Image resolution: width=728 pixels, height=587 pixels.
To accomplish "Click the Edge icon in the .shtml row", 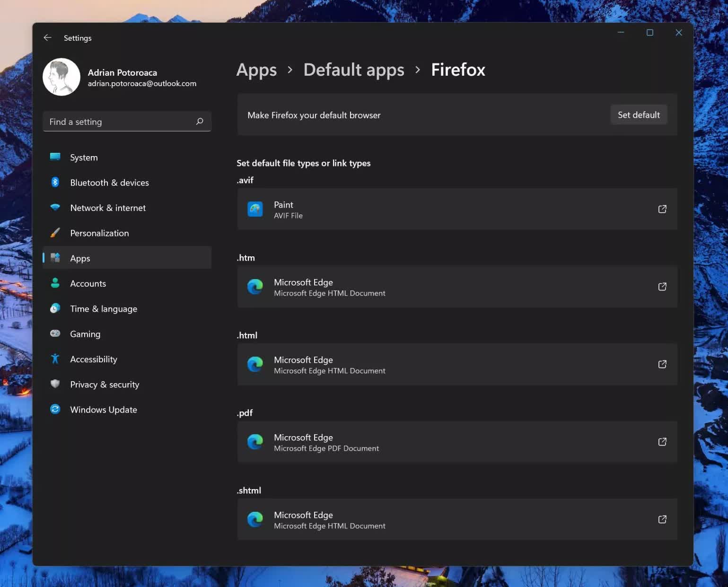I will [x=255, y=519].
